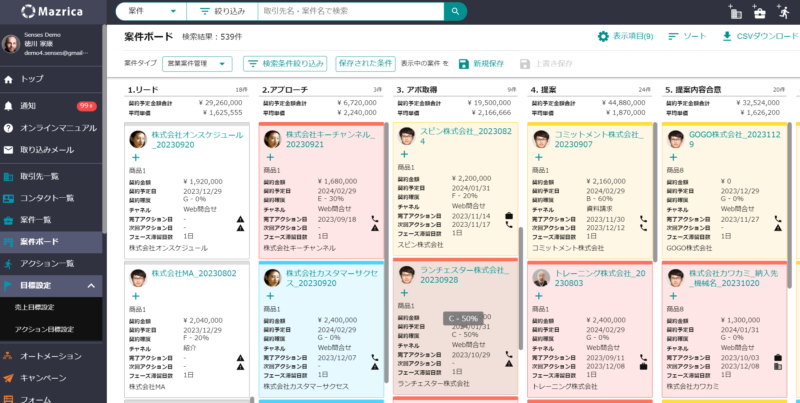Click the 保存された条件 button
Screen dimensions: 800x403
365,63
